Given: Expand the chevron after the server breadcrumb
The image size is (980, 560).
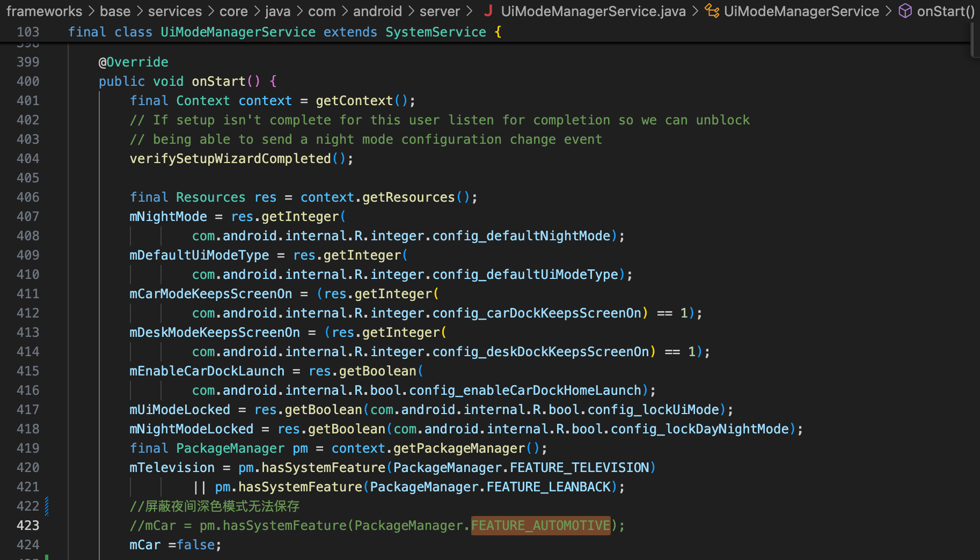Looking at the screenshot, I should click(x=470, y=11).
